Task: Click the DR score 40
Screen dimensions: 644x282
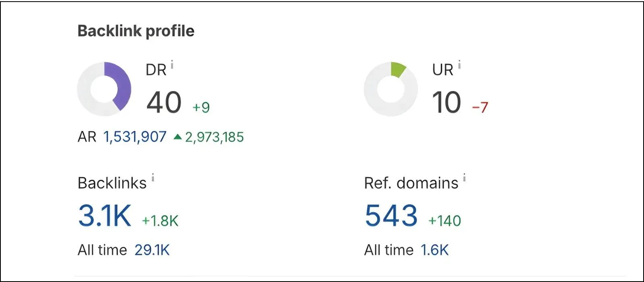Action: (x=164, y=102)
